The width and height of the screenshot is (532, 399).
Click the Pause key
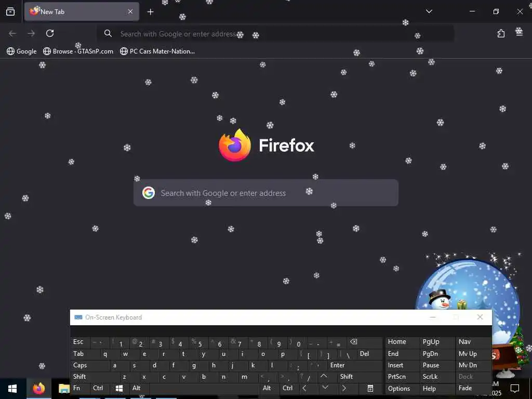(x=436, y=365)
